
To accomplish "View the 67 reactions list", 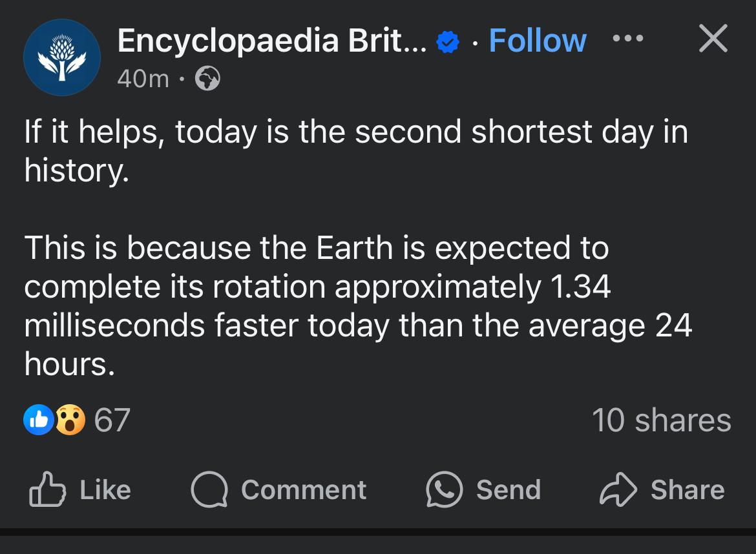I will tap(112, 420).
